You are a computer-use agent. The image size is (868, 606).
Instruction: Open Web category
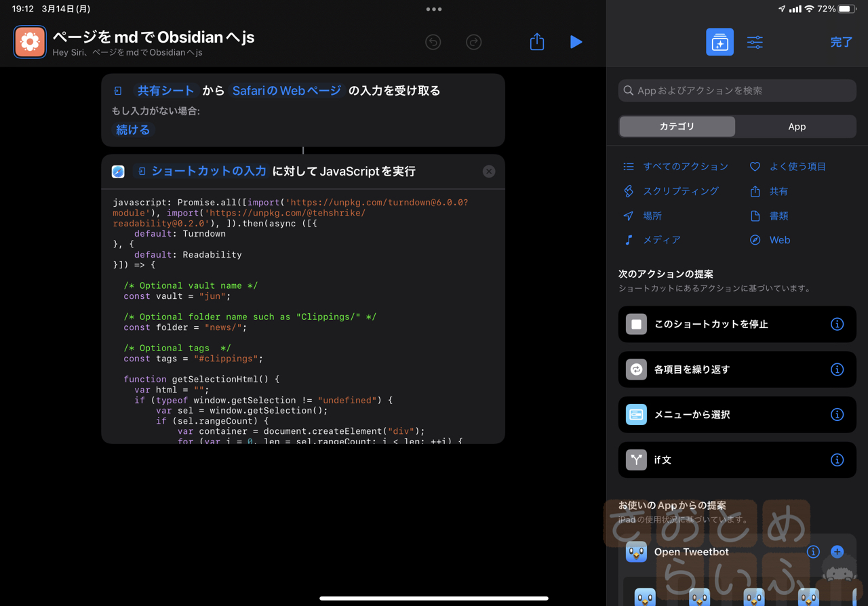(x=770, y=240)
